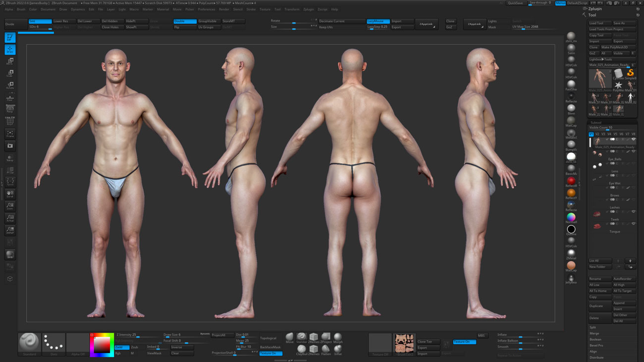Viewport: 644px width, 362px height.
Task: Enable the Transp mode on the left toolbar
Action: point(10,157)
